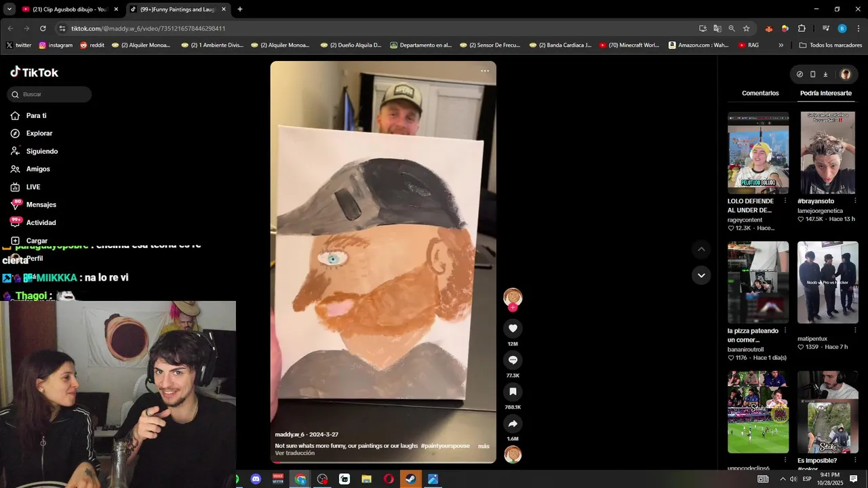The image size is (868, 488).
Task: Click the download desktop app icon
Action: click(825, 75)
